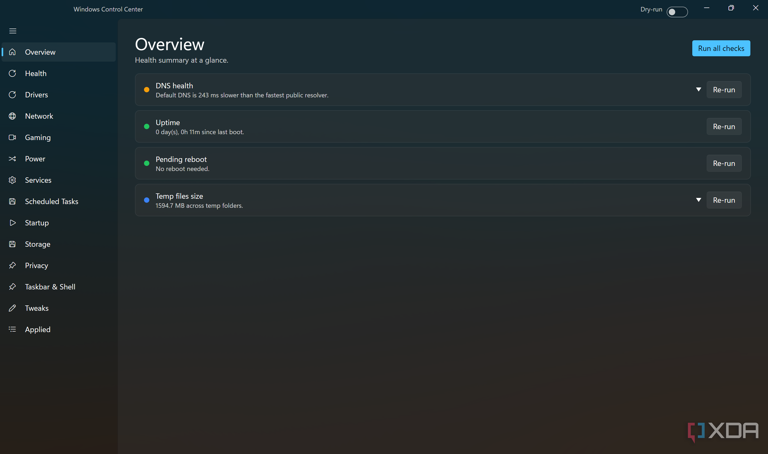Re-run the Uptime check
The width and height of the screenshot is (768, 454).
[724, 126]
